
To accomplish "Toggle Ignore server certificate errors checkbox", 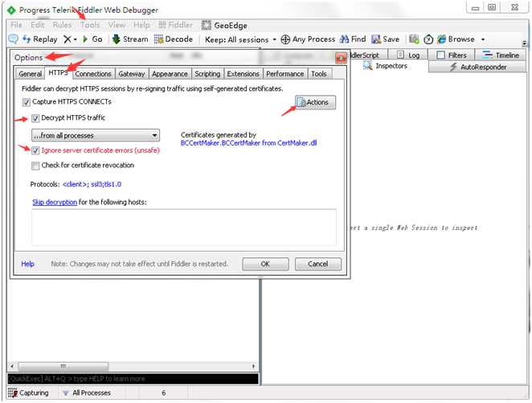I will 35,150.
